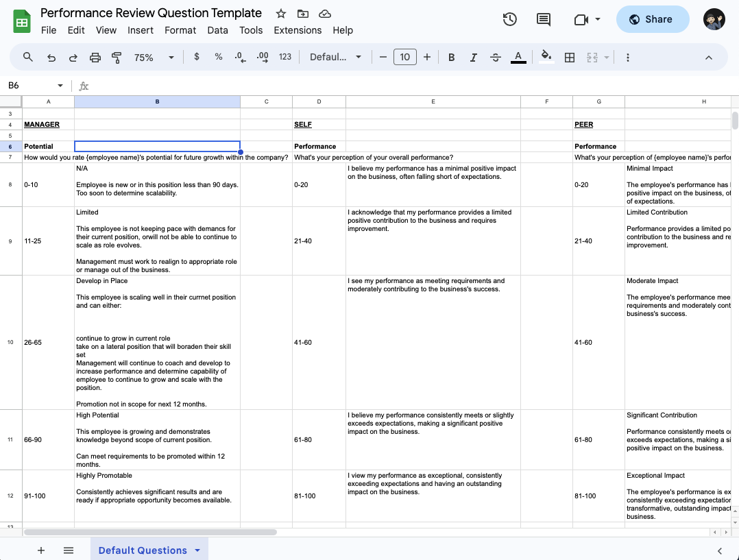Open the comments panel
Image resolution: width=739 pixels, height=560 pixels.
[544, 19]
